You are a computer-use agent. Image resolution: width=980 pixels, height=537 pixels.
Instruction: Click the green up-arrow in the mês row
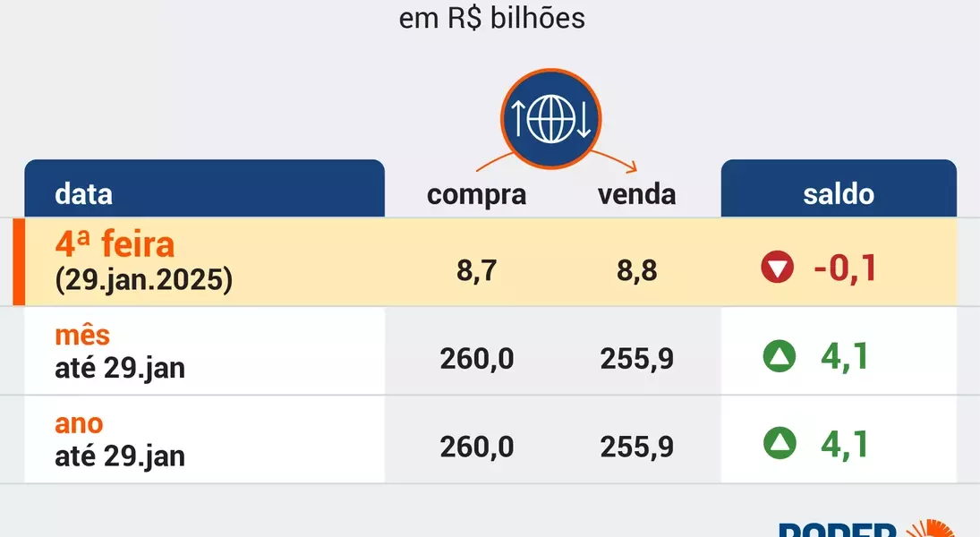(x=779, y=357)
